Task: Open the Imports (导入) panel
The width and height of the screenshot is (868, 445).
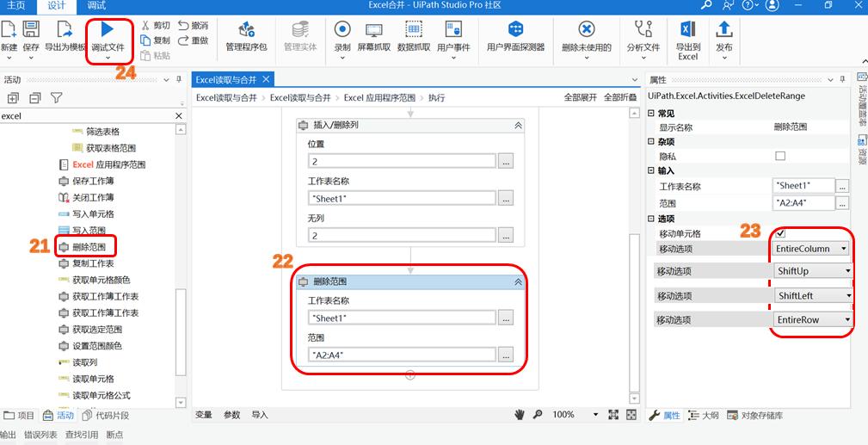Action: click(260, 415)
